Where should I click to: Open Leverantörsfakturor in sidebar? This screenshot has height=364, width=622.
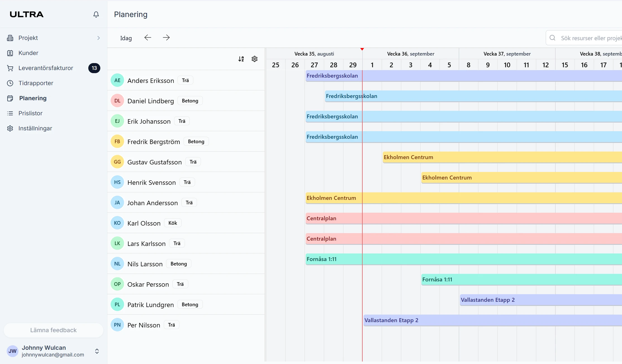(46, 68)
